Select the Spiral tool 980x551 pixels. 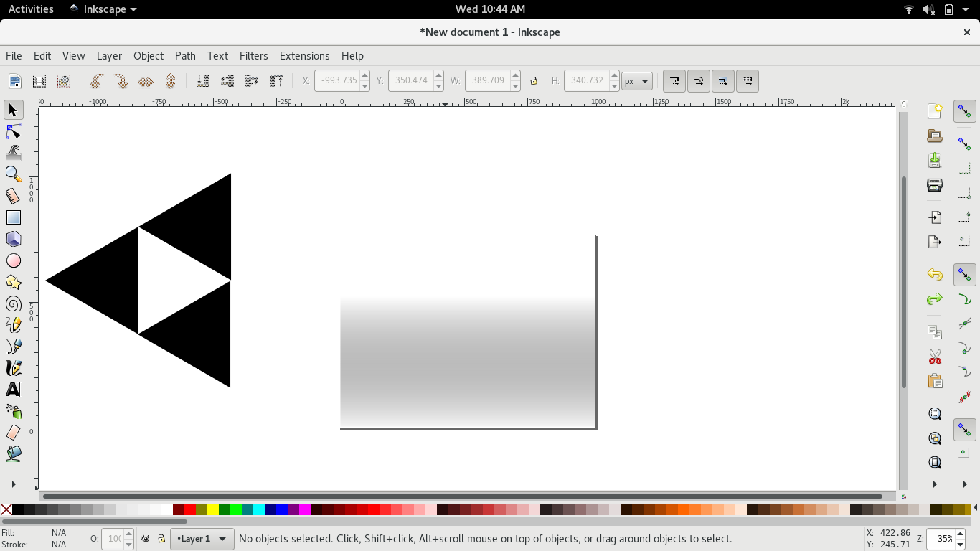click(x=14, y=303)
